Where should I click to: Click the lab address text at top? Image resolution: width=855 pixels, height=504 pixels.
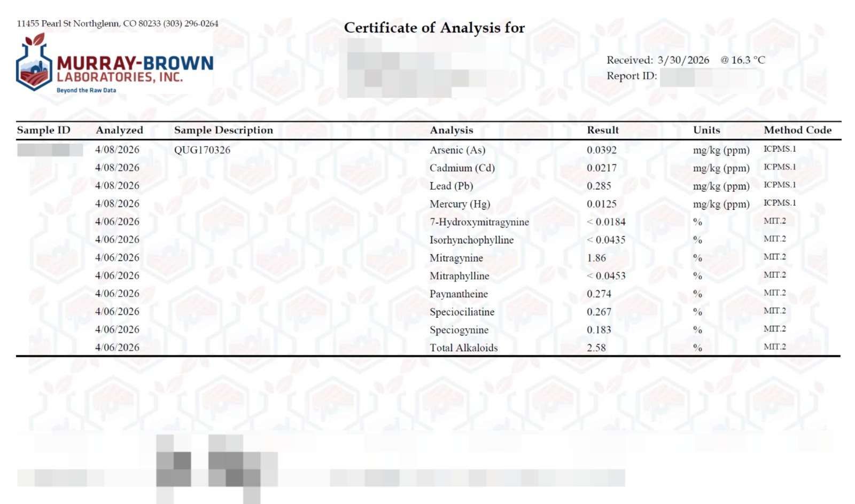point(118,23)
